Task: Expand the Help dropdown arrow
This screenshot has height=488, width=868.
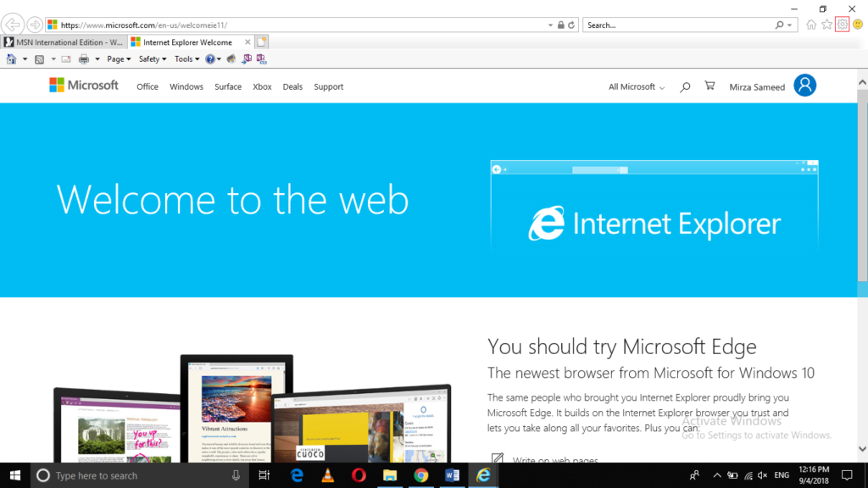Action: click(x=220, y=58)
